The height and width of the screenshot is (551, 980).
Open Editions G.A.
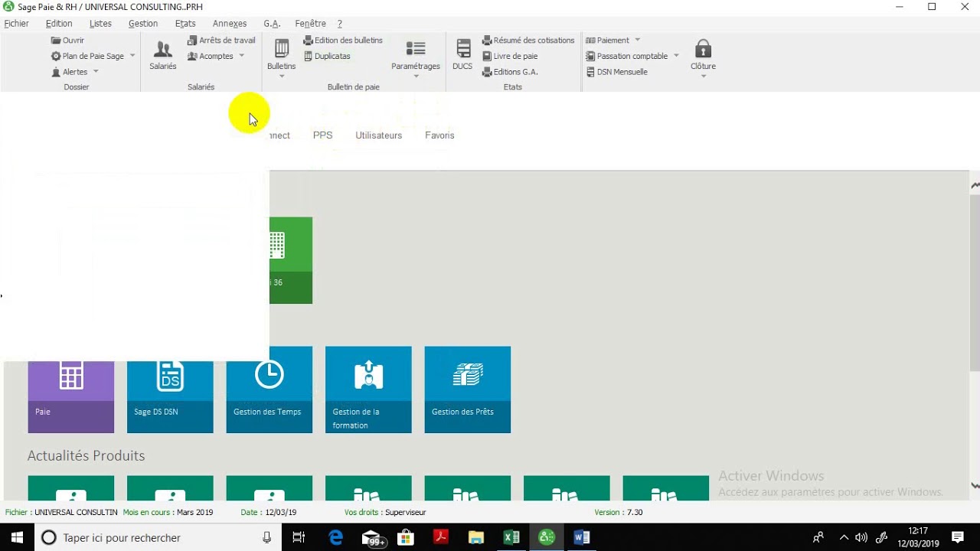[x=510, y=72]
